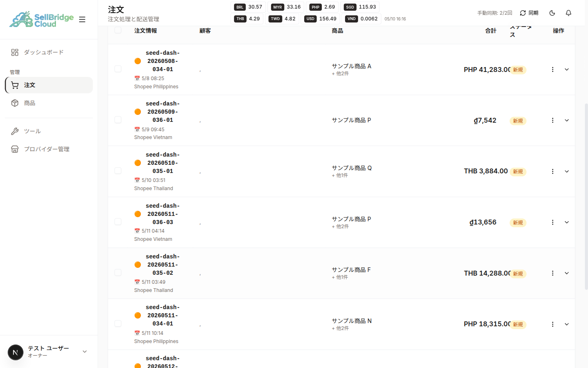Select checkbox for order seed-dash-20260508-034-01
588x368 pixels.
(x=118, y=69)
